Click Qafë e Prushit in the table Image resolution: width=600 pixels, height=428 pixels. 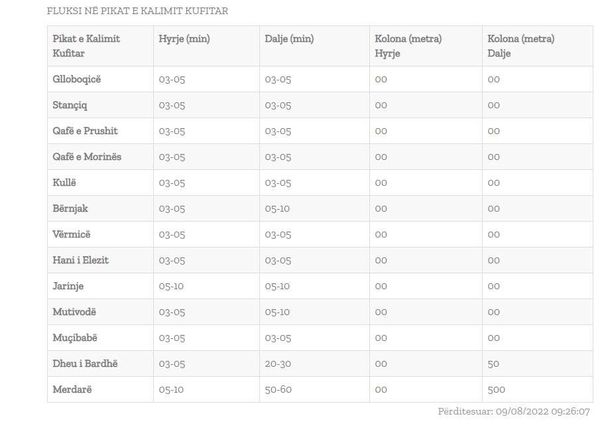pyautogui.click(x=85, y=131)
